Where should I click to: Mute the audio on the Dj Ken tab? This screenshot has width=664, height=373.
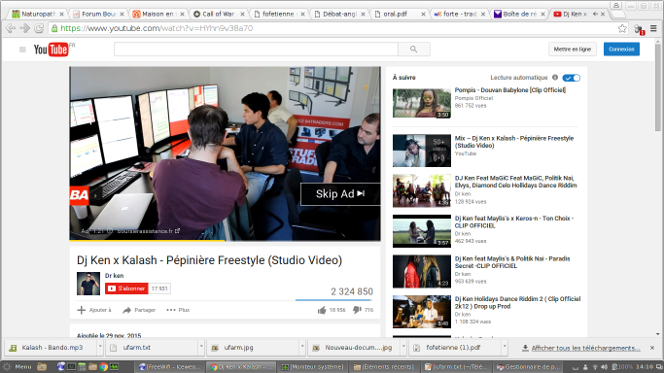[595, 14]
